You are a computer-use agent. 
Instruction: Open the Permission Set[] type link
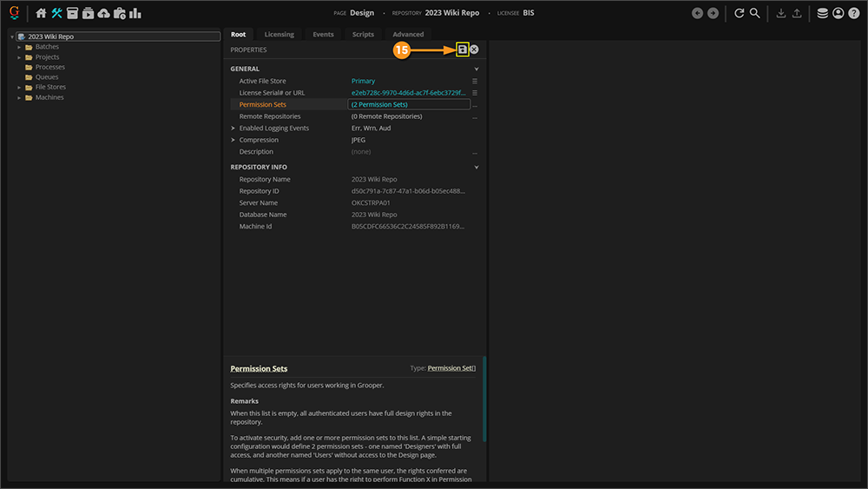(451, 368)
